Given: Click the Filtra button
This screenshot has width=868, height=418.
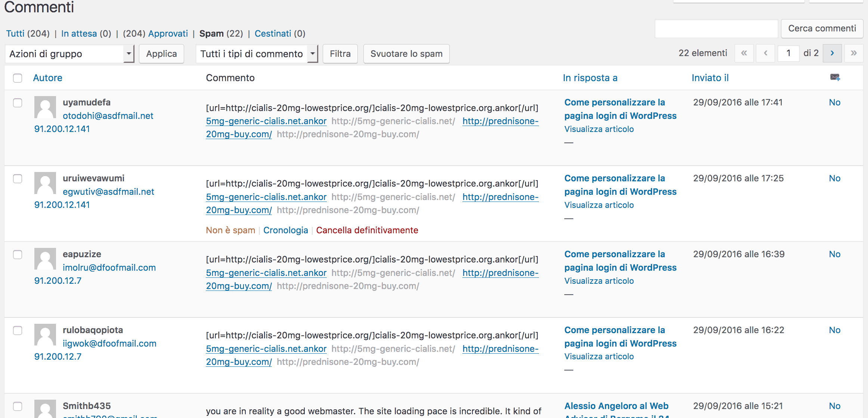Looking at the screenshot, I should click(340, 54).
